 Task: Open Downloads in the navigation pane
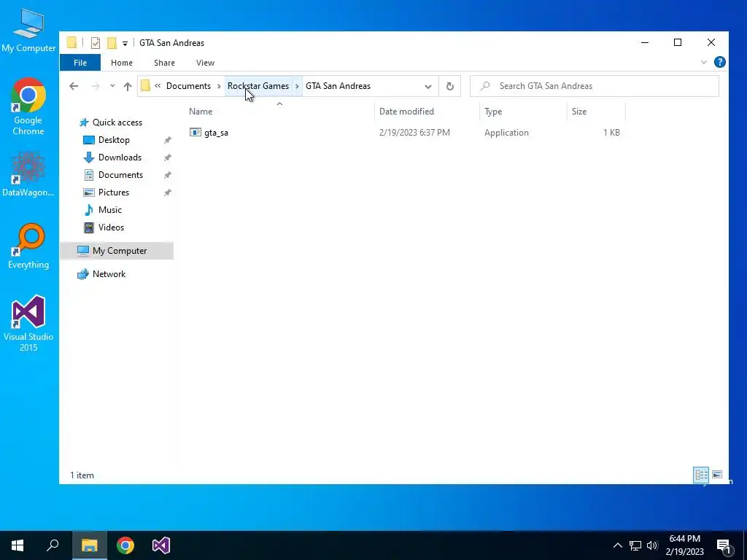click(x=120, y=157)
